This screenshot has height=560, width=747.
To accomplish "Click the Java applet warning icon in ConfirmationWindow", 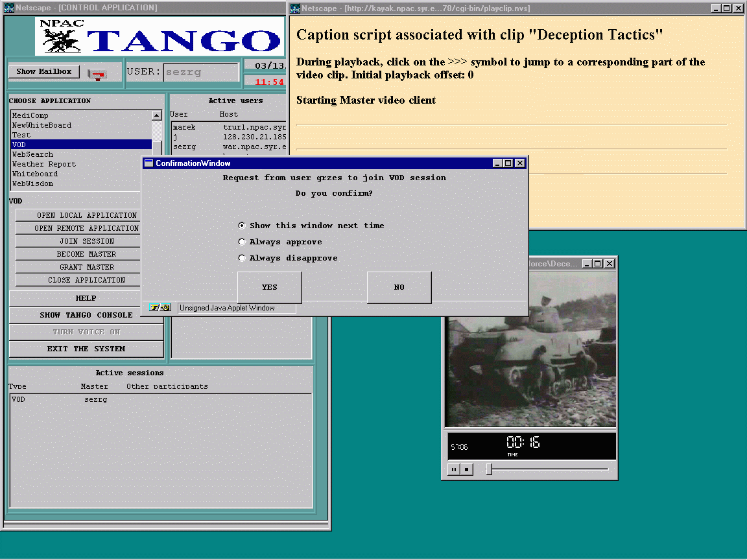I will [160, 308].
